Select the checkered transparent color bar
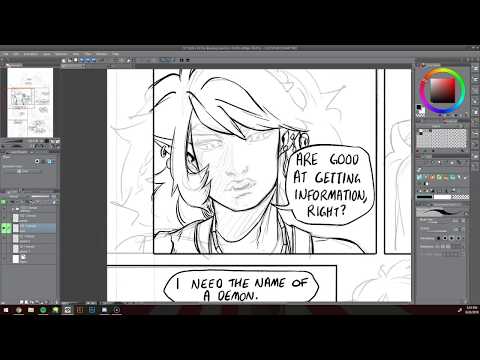 (460, 197)
